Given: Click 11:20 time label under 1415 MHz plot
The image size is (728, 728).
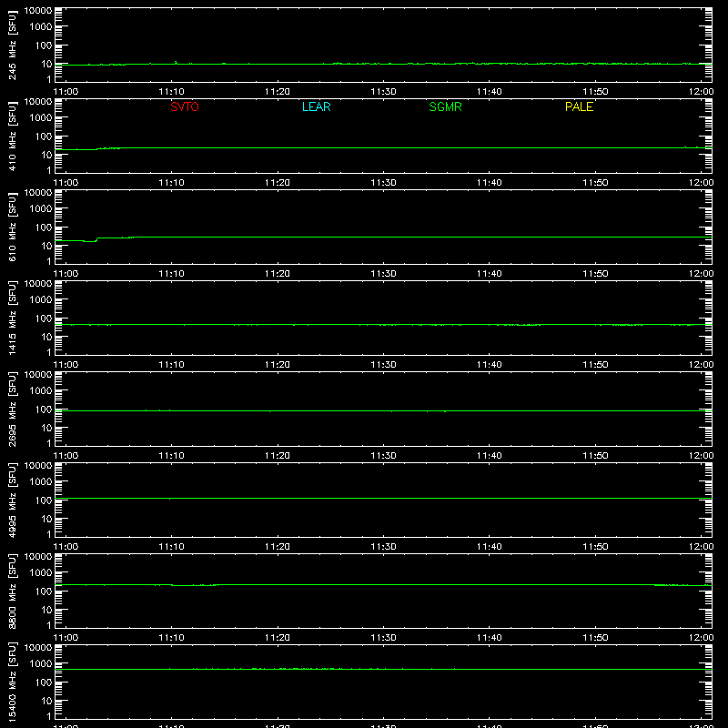Looking at the screenshot, I should pos(278,365).
